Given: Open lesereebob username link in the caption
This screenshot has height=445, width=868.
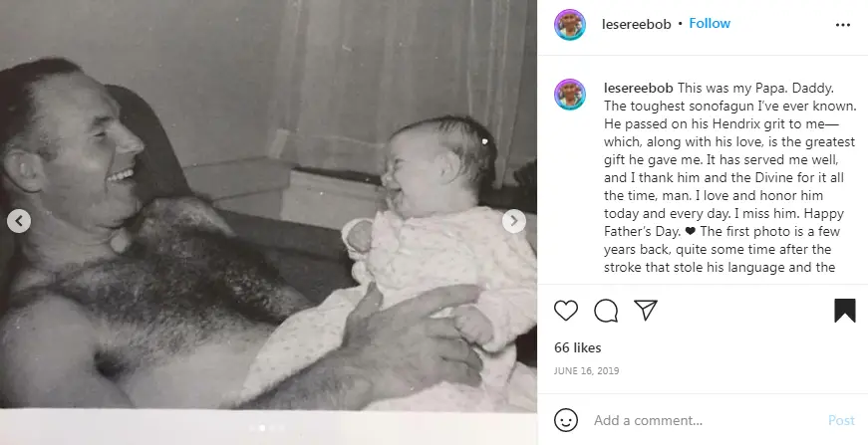Looking at the screenshot, I should [638, 88].
